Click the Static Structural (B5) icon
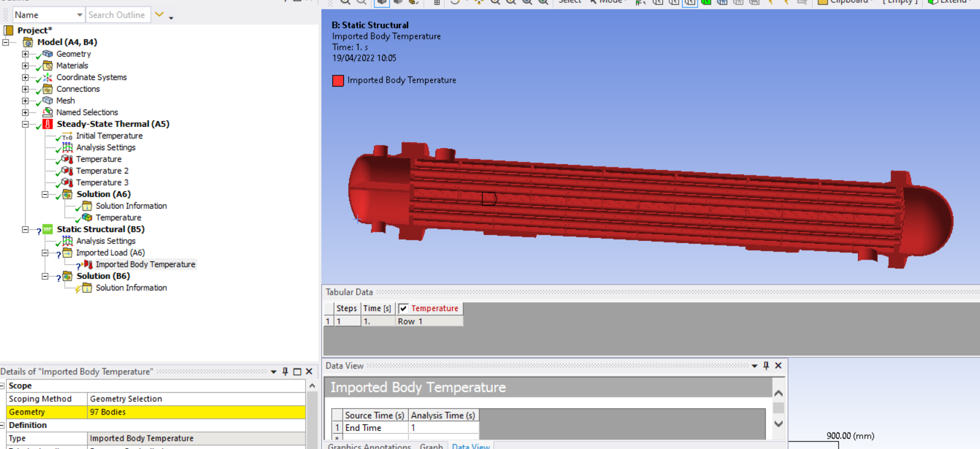Image resolution: width=980 pixels, height=449 pixels. [48, 229]
